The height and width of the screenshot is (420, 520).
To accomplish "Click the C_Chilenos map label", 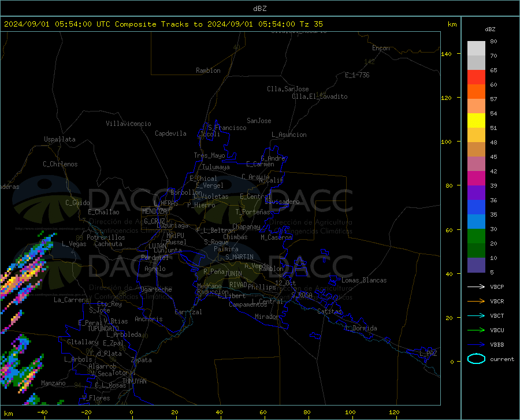I will pyautogui.click(x=60, y=164).
